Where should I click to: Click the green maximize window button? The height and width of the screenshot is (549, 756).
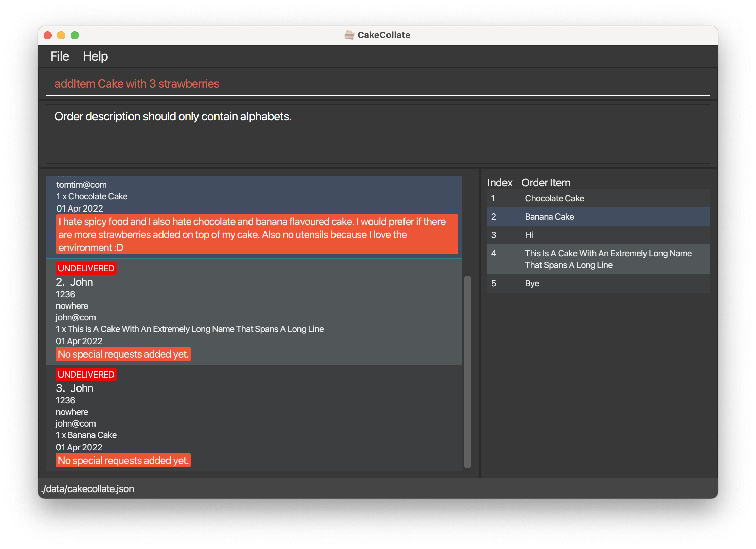(75, 35)
